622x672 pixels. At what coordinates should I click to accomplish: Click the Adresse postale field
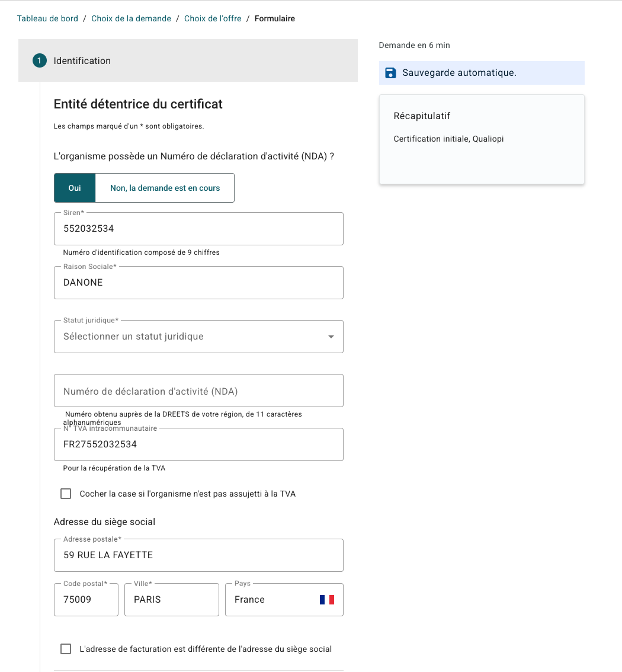pos(198,555)
